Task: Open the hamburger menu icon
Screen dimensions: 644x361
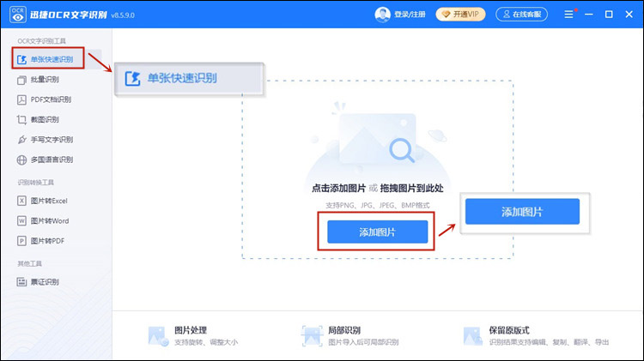Action: click(x=568, y=15)
